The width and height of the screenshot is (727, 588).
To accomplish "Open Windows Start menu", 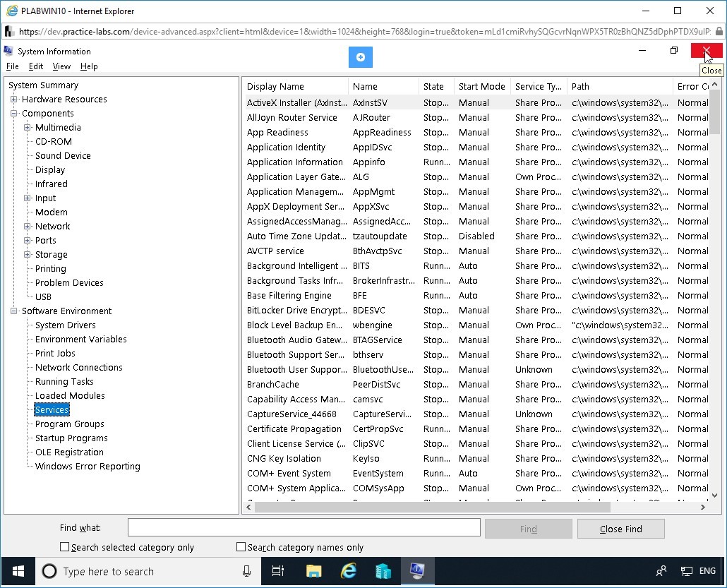I will click(x=18, y=571).
